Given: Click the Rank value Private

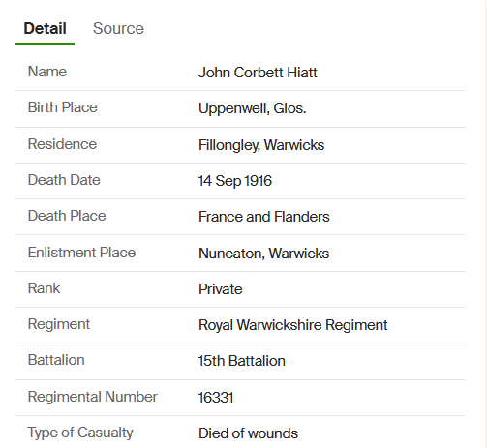Looking at the screenshot, I should pos(220,289).
